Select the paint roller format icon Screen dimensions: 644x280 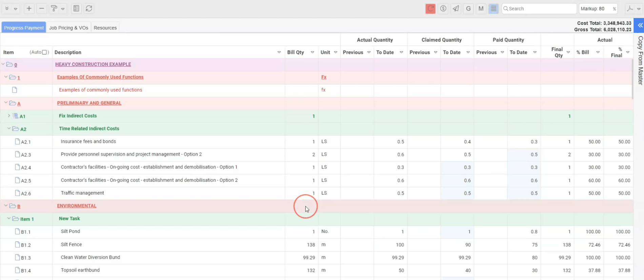pos(54,8)
